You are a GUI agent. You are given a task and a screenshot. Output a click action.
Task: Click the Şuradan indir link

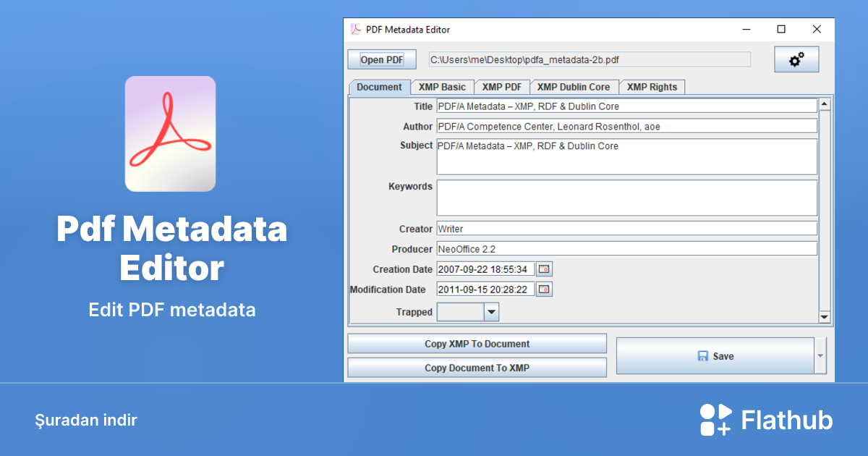tap(86, 420)
